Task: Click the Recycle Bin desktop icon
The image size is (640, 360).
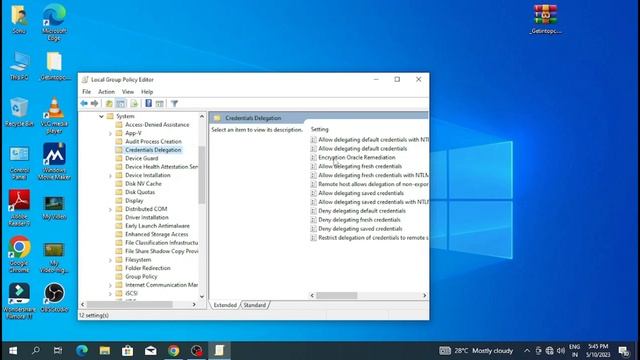Action: pos(19,112)
